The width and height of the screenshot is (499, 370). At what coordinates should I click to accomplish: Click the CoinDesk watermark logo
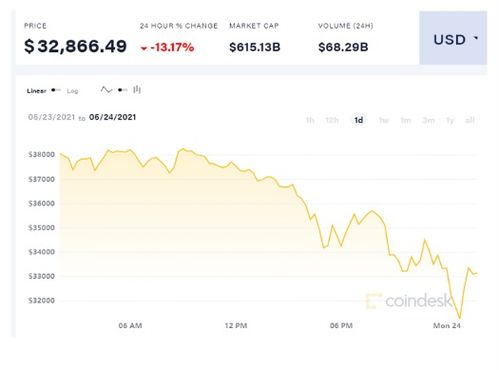(x=409, y=301)
